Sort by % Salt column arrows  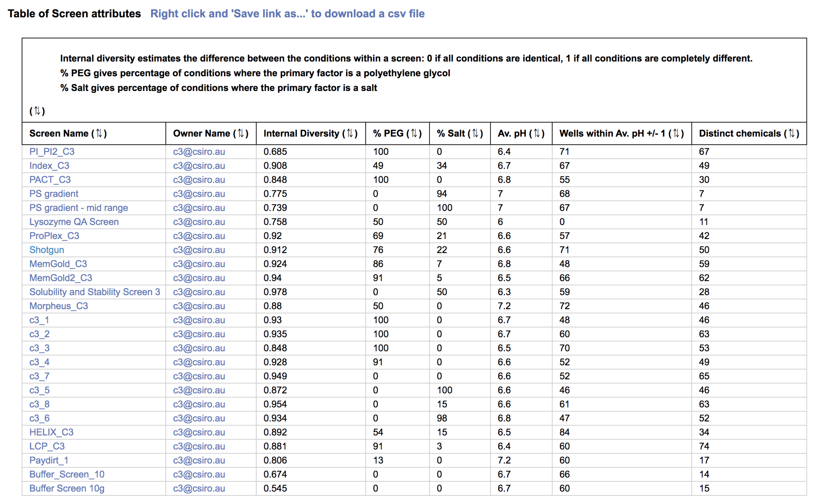point(475,133)
